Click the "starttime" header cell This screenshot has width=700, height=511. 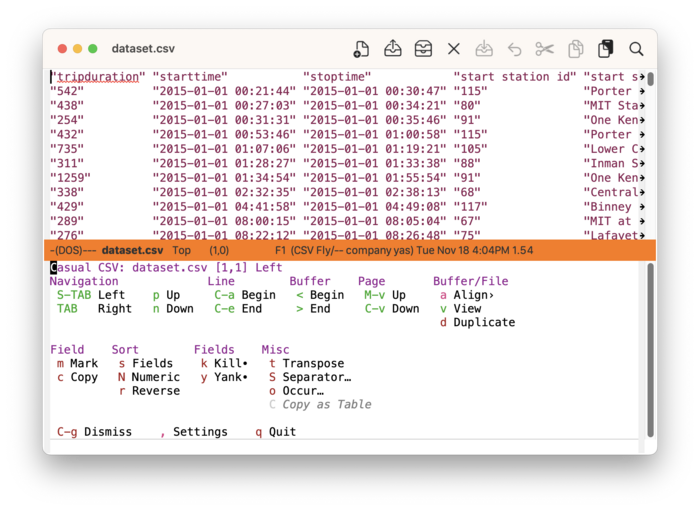coord(190,77)
